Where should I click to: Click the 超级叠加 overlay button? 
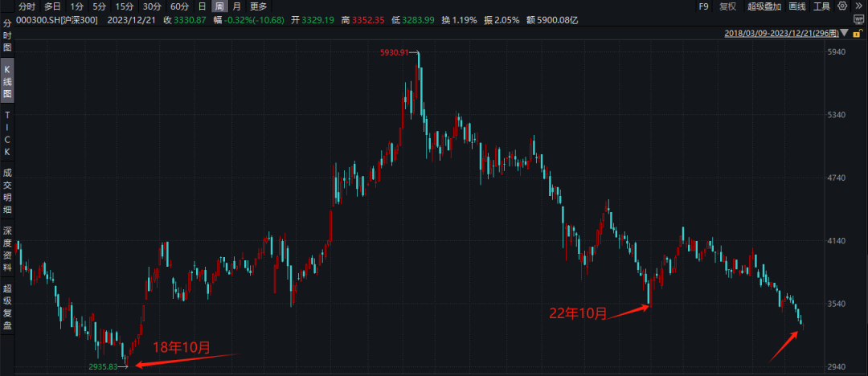[764, 6]
